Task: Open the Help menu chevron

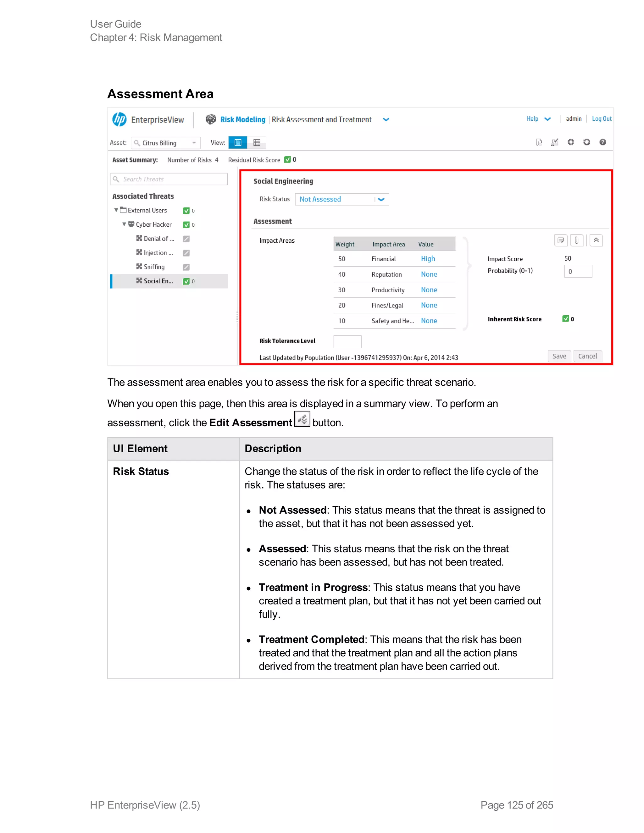Action: (547, 119)
